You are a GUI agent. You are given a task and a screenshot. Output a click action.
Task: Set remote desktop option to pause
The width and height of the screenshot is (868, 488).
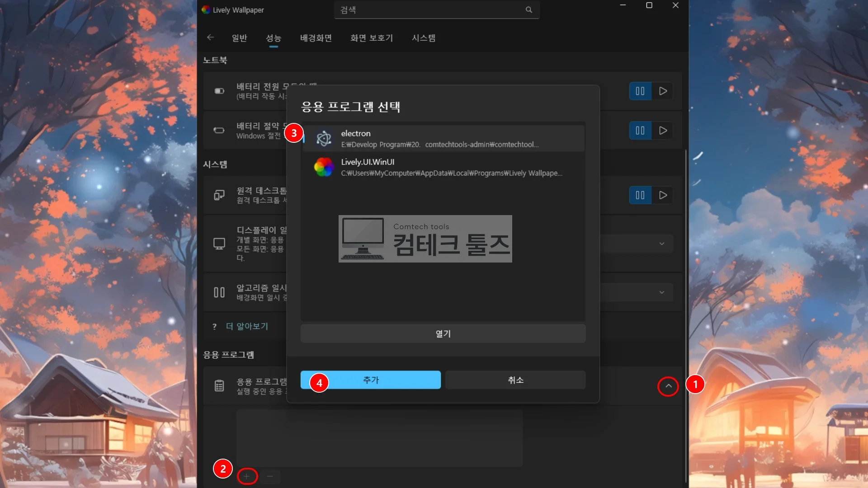click(640, 195)
